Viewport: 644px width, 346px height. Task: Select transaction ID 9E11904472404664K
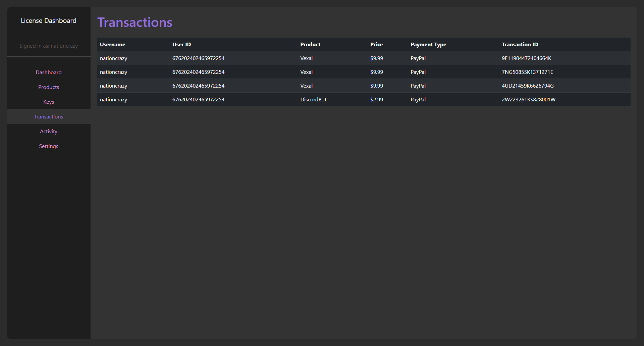coord(526,58)
